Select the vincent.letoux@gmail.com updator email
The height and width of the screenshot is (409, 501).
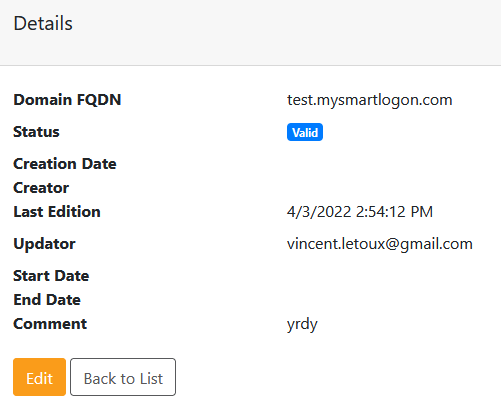click(x=380, y=244)
